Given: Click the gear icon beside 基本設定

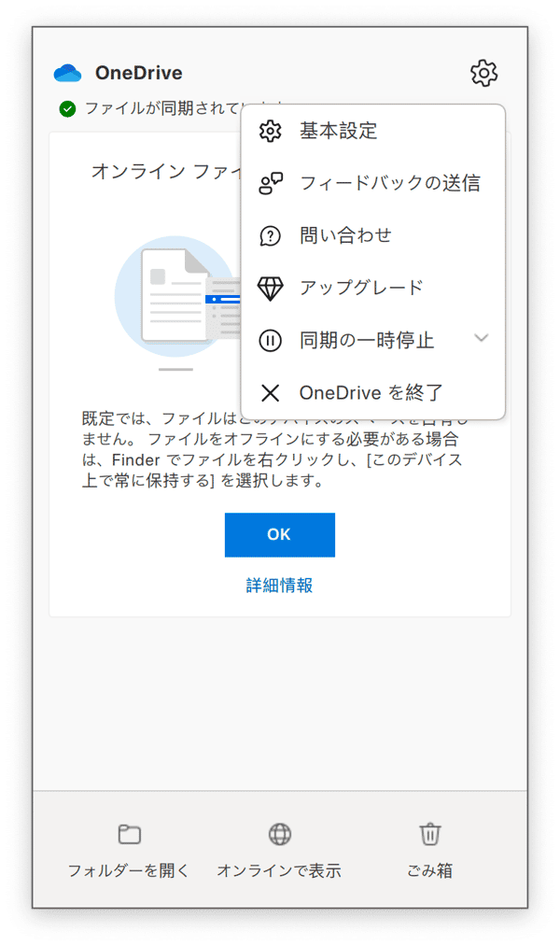Looking at the screenshot, I should tap(270, 131).
